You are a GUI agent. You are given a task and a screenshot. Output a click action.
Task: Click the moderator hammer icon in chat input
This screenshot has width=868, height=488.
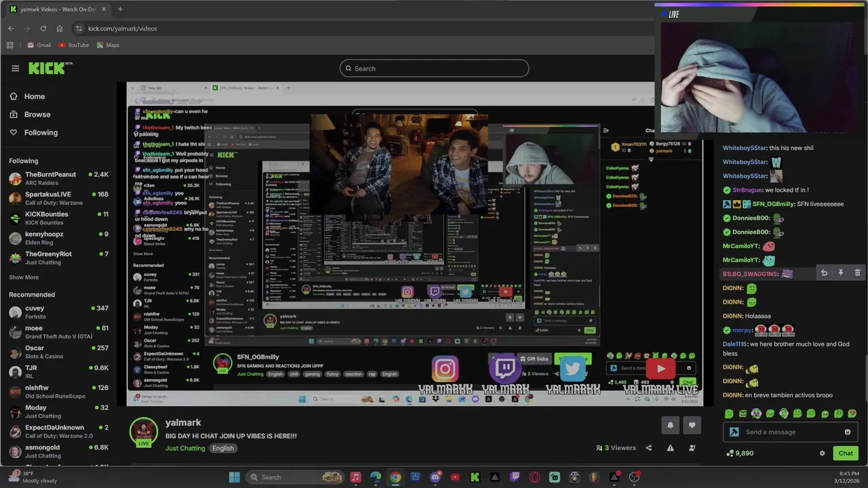(x=734, y=432)
